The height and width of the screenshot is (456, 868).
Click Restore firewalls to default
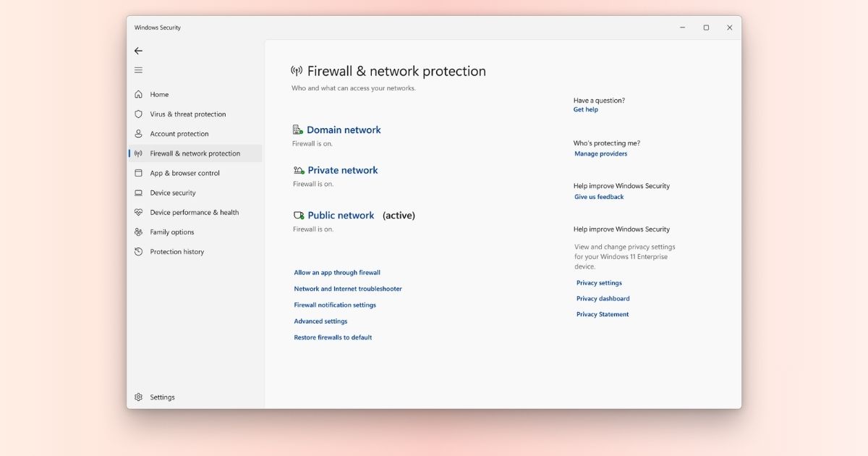[x=333, y=337]
